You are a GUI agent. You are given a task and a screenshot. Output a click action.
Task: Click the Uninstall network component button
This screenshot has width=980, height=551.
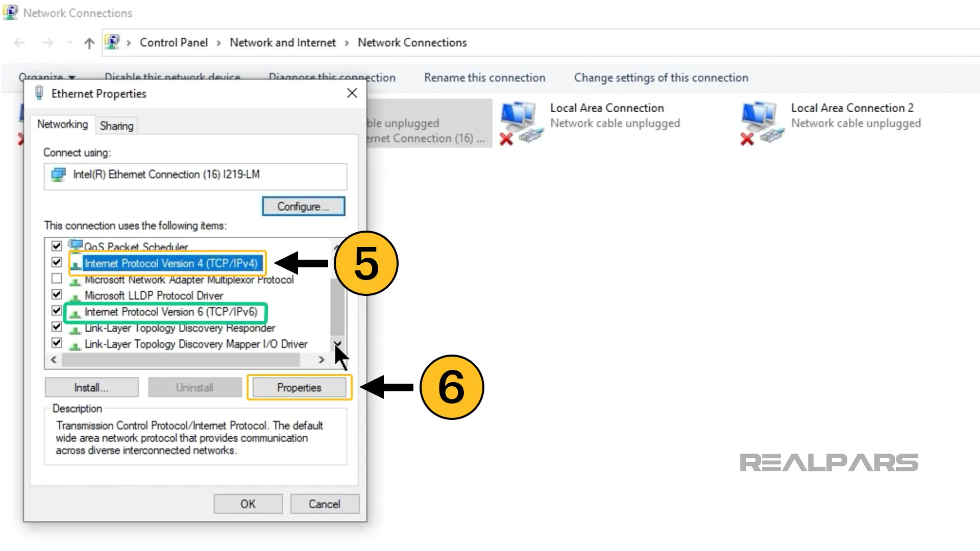point(194,387)
